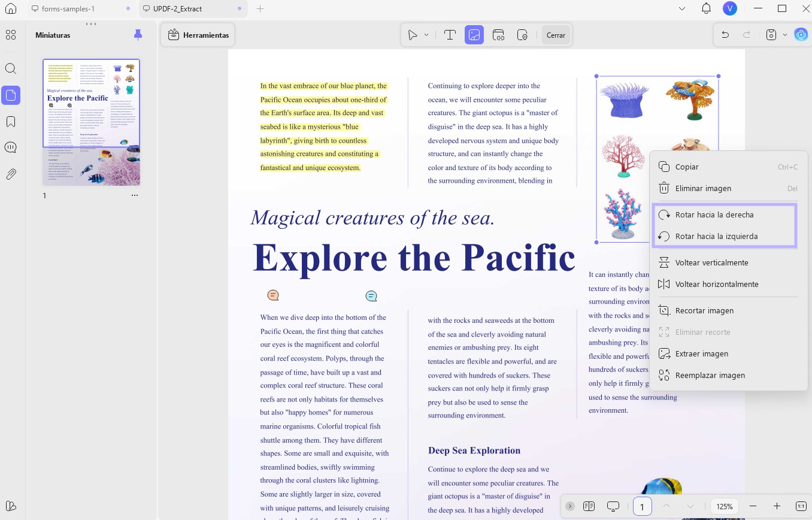
Task: Click "Magical creatures of the sea." subtitle
Action: (372, 217)
